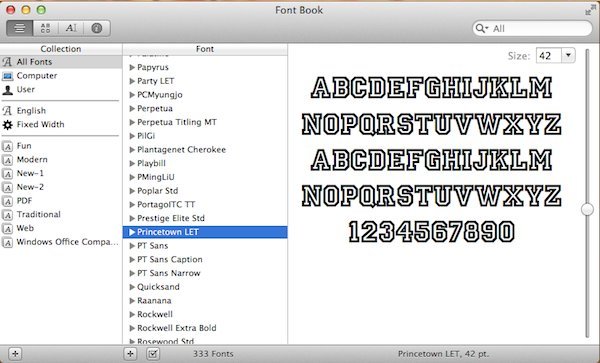Toggle enable/disable font checkbox button

tap(153, 354)
